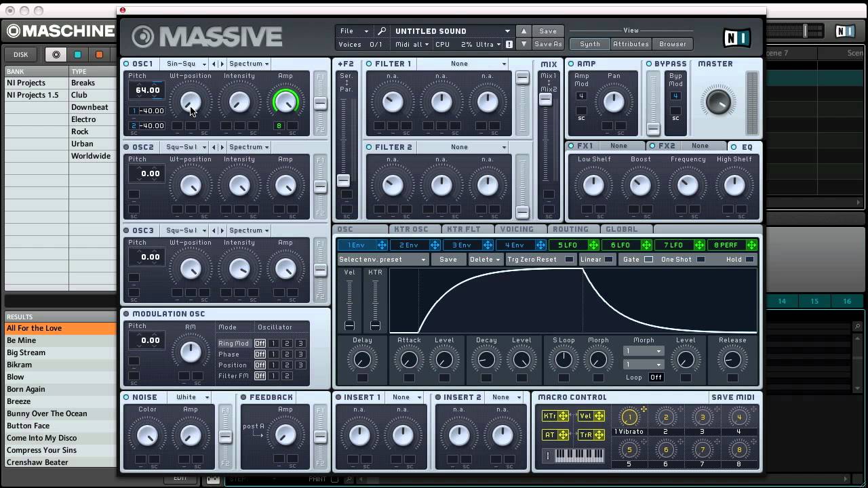Grab the 3Env modulation drag handle
Viewport: 868px width, 488px height.
coord(488,245)
